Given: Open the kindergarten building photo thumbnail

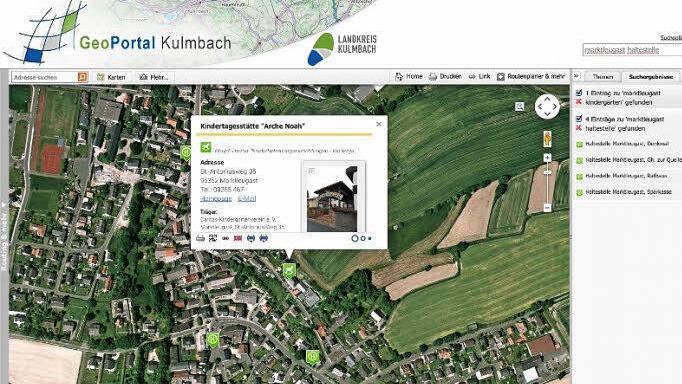Looking at the screenshot, I should [x=332, y=198].
